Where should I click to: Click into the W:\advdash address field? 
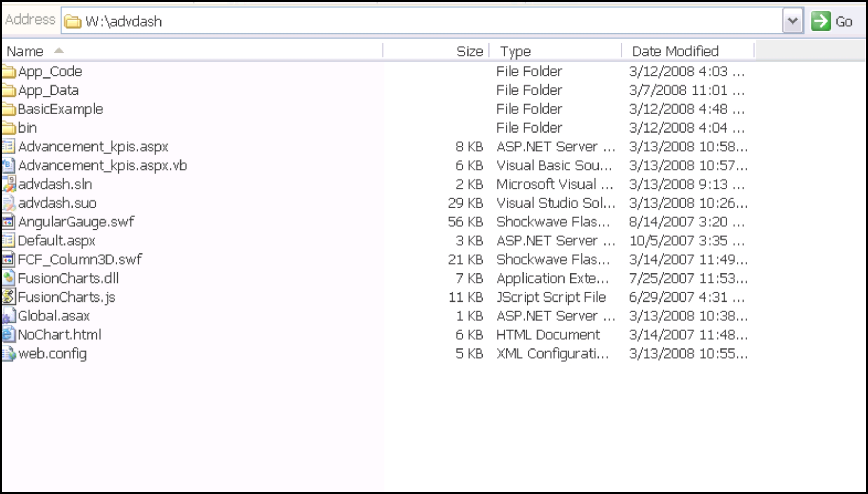tap(422, 21)
